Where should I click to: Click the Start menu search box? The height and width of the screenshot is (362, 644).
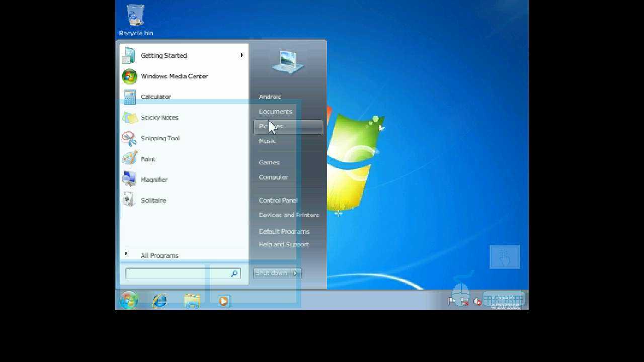point(183,274)
